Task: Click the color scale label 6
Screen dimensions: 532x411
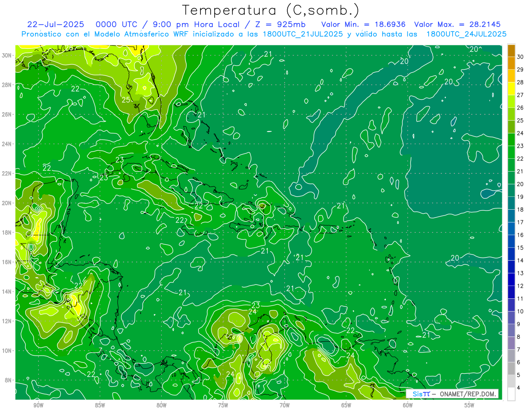Action: (x=519, y=362)
